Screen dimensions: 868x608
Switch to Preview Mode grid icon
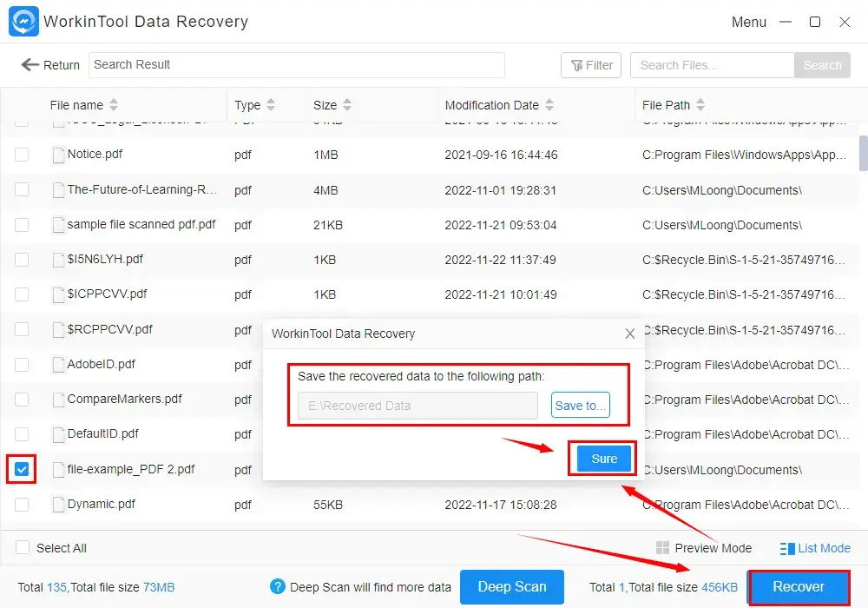pyautogui.click(x=662, y=548)
